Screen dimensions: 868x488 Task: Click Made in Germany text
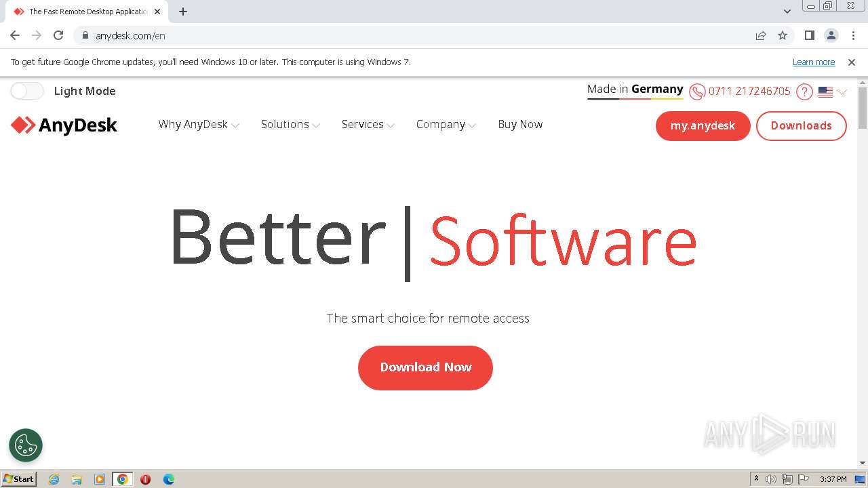coord(635,89)
